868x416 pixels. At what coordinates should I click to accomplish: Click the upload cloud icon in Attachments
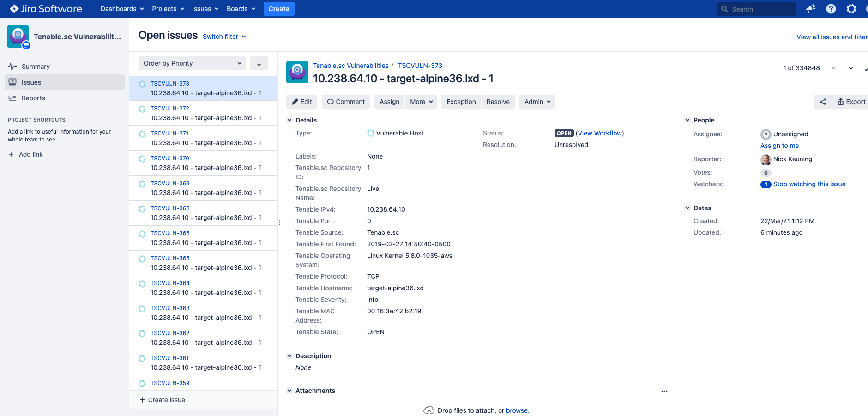click(x=429, y=410)
